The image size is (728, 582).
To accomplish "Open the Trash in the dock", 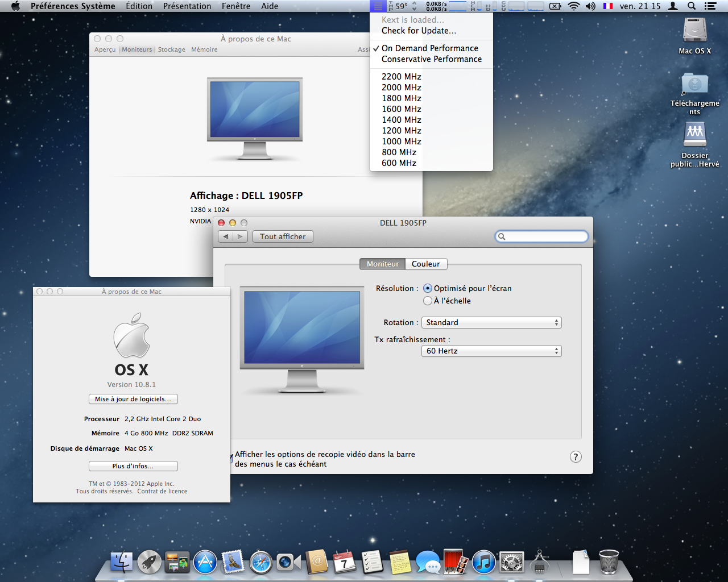I will point(609,562).
